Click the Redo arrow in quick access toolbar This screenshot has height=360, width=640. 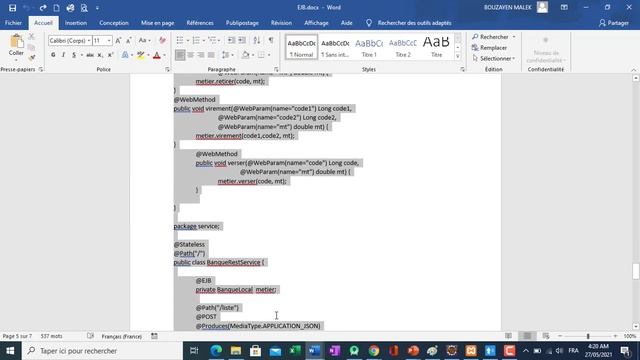click(x=42, y=8)
